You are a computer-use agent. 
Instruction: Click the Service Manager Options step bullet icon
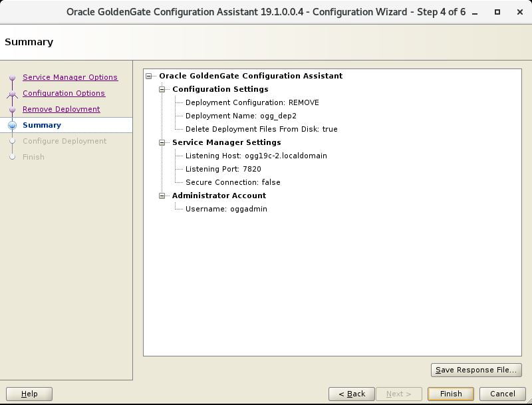pos(13,78)
